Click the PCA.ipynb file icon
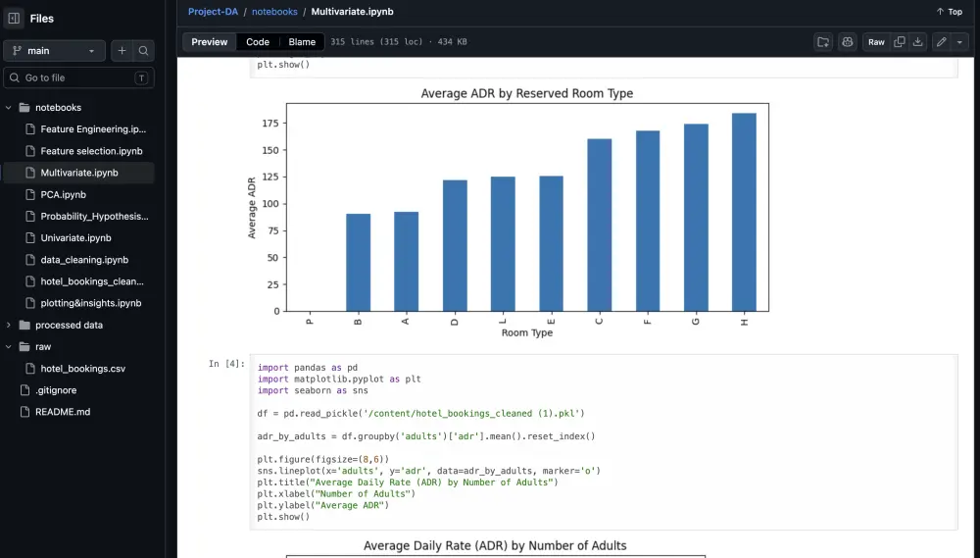 (30, 194)
